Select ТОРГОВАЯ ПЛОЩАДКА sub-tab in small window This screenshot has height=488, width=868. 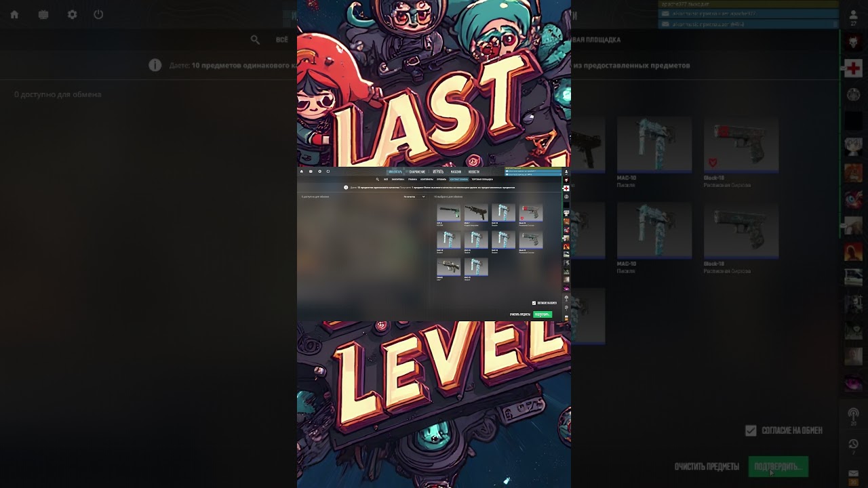coord(482,180)
